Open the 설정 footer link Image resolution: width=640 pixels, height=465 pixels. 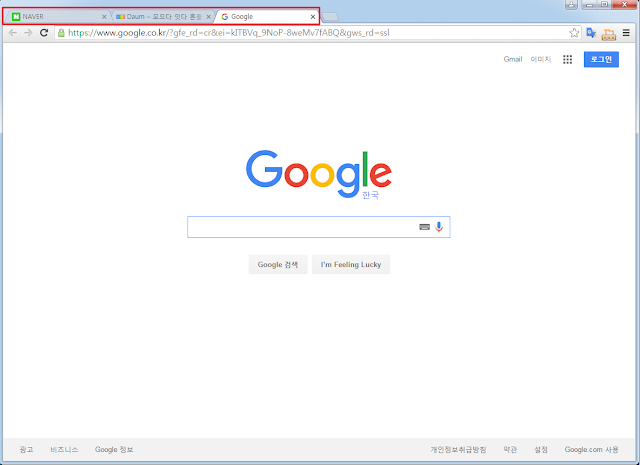pyautogui.click(x=541, y=449)
